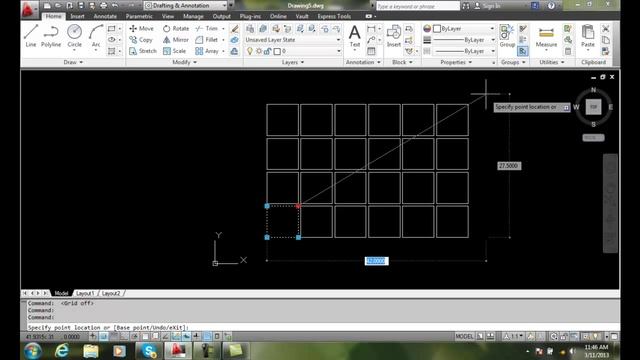The image size is (640, 360).
Task: Expand the Draw panel
Action: pyautogui.click(x=73, y=62)
